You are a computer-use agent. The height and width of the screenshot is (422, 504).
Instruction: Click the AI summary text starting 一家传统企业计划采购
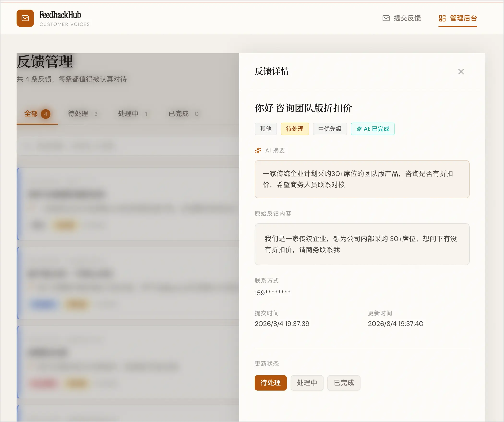[x=358, y=179]
